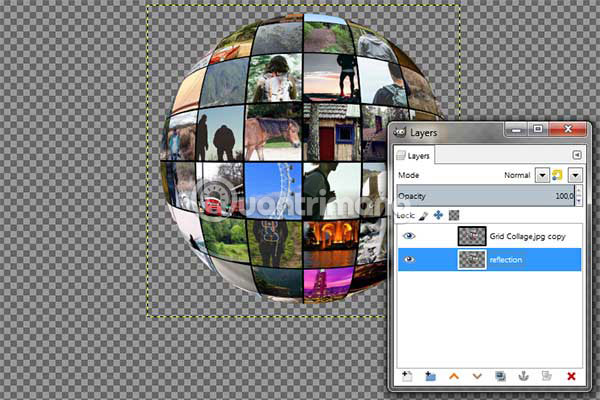The width and height of the screenshot is (600, 400).
Task: Toggle lock alpha channel
Action: pos(453,215)
